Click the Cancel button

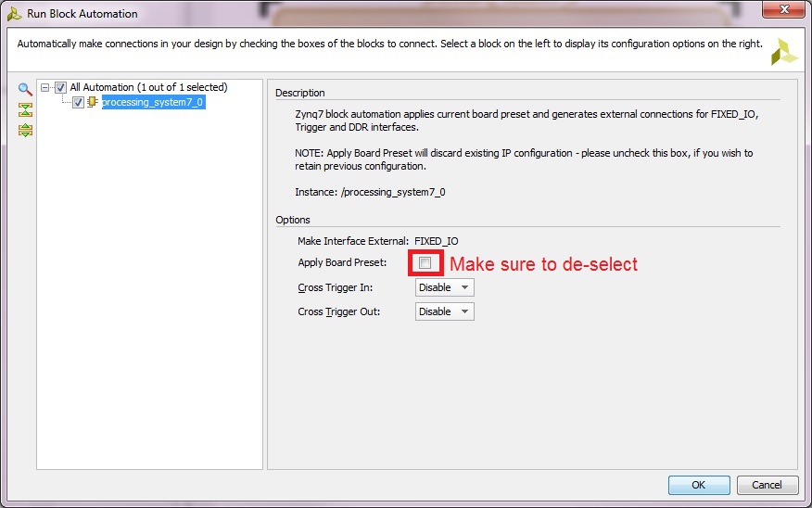[x=767, y=485]
